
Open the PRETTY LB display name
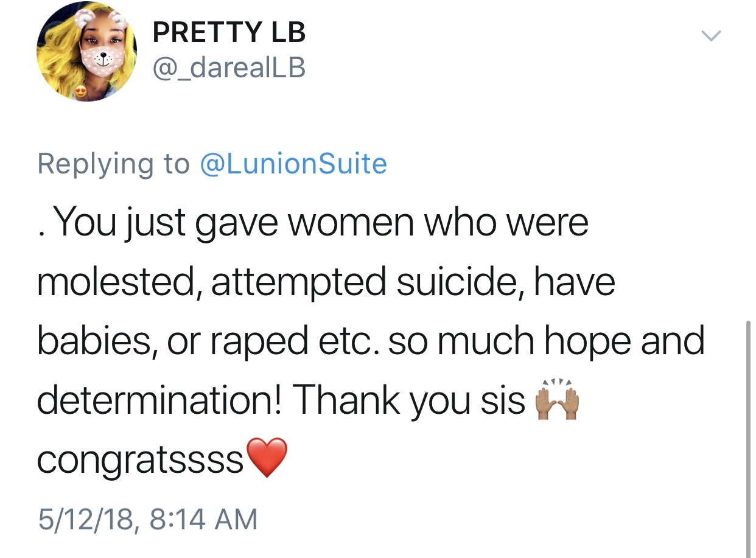pos(229,32)
